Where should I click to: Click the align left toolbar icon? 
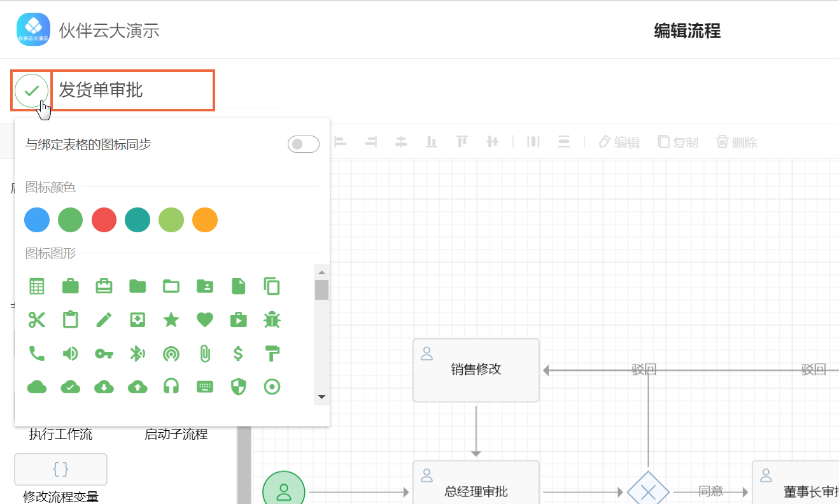coord(341,141)
